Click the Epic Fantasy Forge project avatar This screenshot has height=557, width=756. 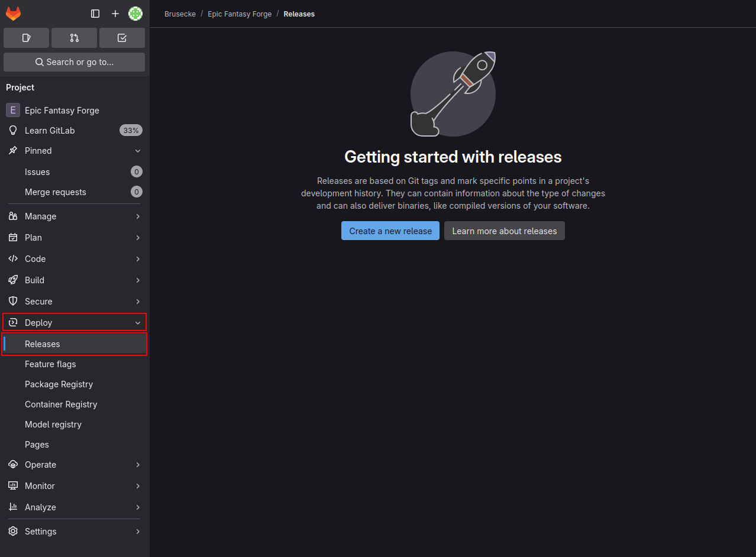[x=13, y=111]
